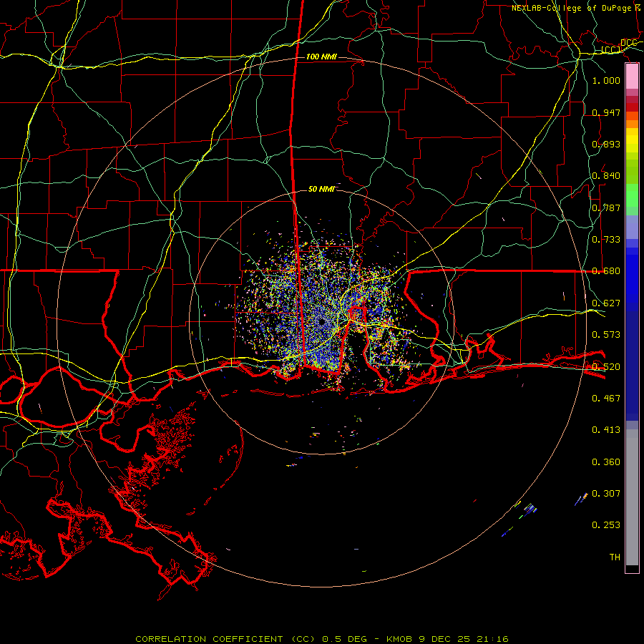Click the 0.627 legend value
This screenshot has width=644, height=644.
coord(606,303)
